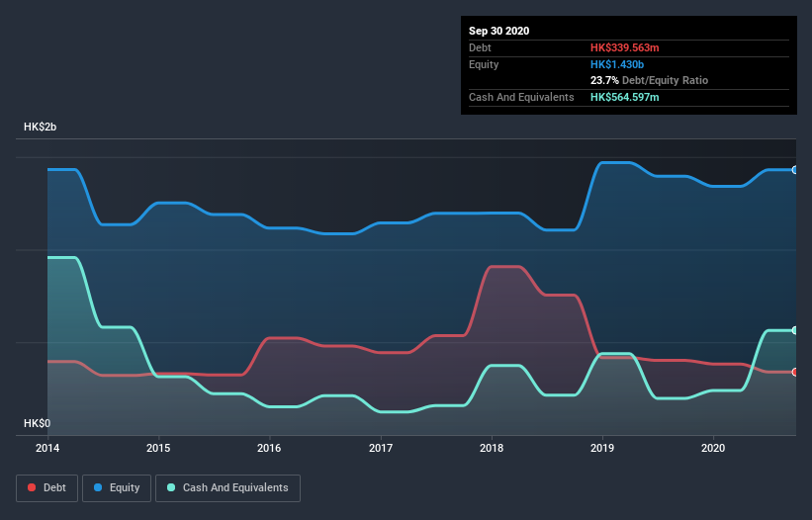Click the 2018 x-axis label

coord(492,448)
